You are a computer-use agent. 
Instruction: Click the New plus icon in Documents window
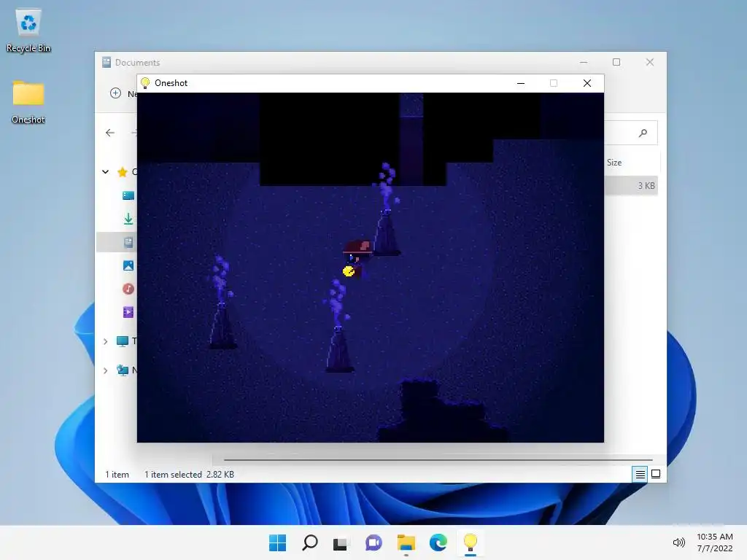click(115, 93)
